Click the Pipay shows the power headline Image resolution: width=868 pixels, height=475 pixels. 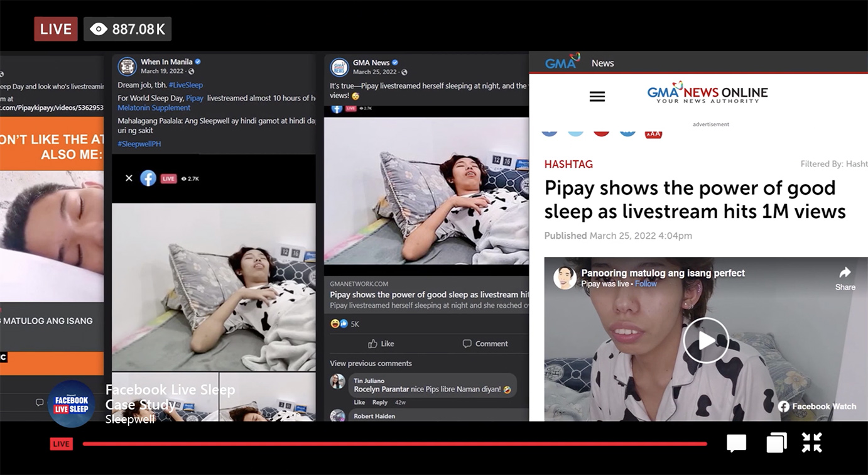(695, 199)
